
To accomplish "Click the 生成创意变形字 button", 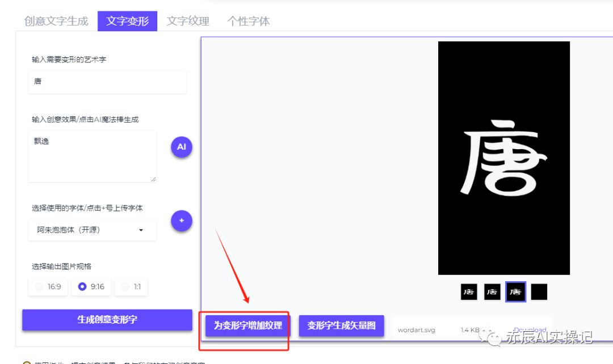I will 107,320.
